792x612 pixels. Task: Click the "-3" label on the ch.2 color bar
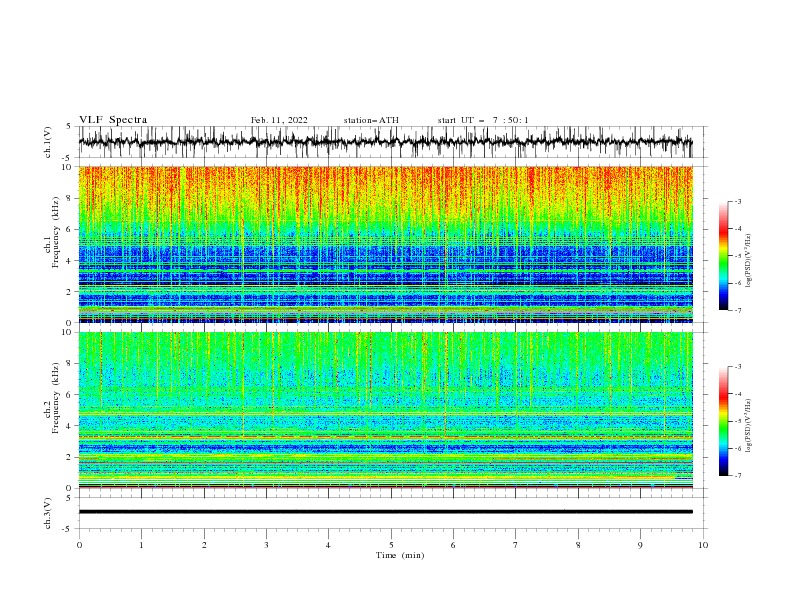[737, 367]
